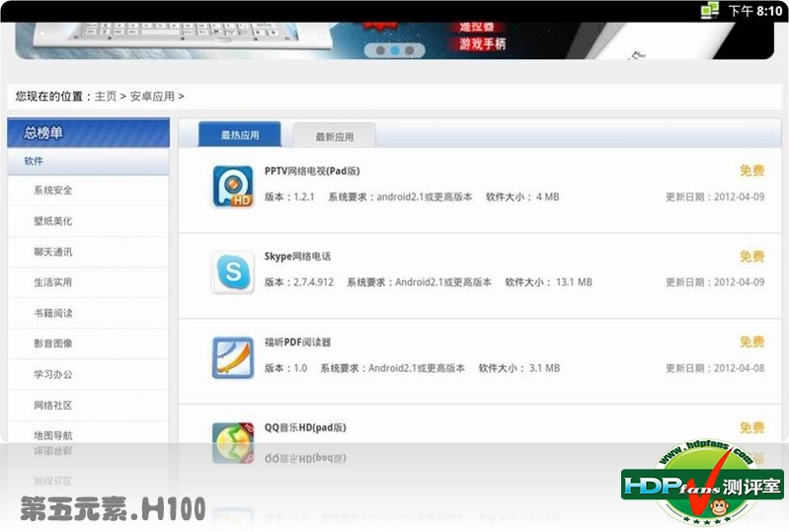Open the 聊天通讯 category

tap(89, 252)
